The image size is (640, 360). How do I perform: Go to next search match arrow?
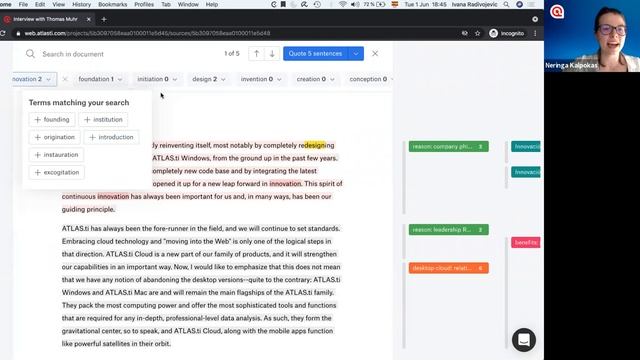[x=272, y=53]
